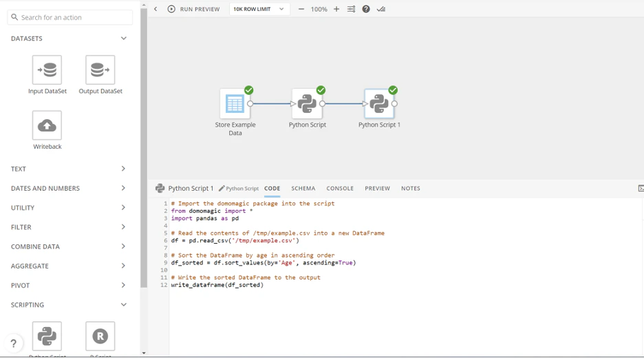
Task: Select the Python Script 1 node
Action: 379,103
